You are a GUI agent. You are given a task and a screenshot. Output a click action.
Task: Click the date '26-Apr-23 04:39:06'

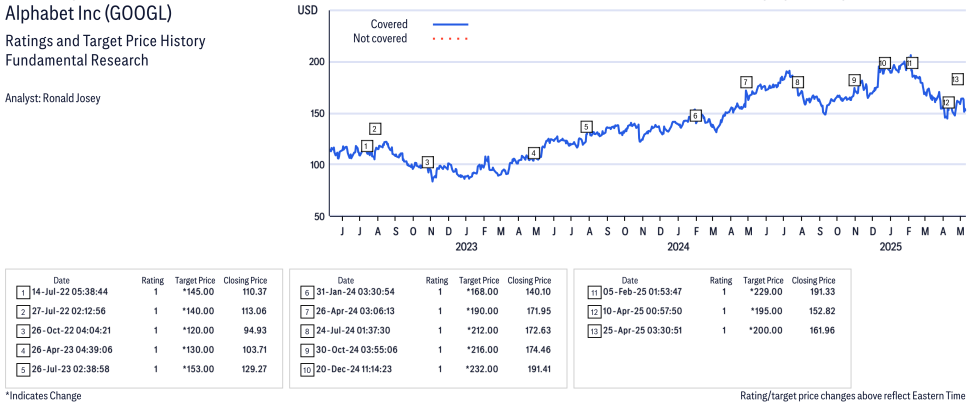[x=70, y=350]
